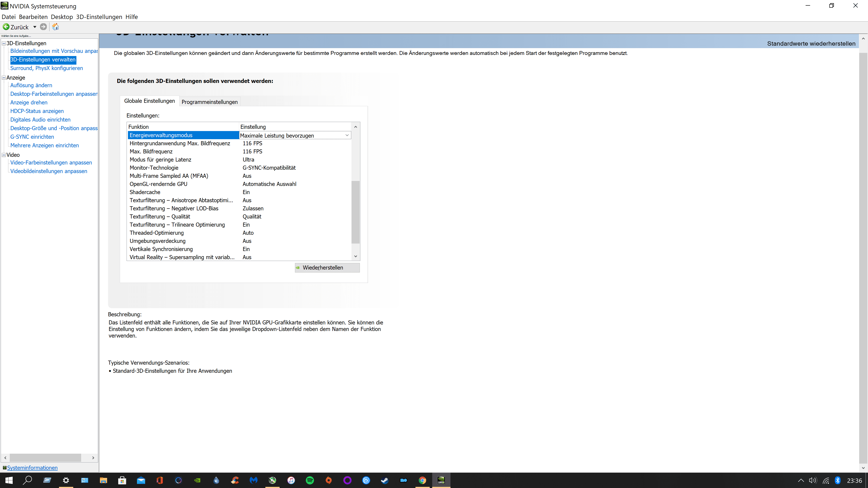Select Texturfilterung – Negativer LOD-Bias row
The width and height of the screenshot is (868, 488).
pyautogui.click(x=239, y=209)
